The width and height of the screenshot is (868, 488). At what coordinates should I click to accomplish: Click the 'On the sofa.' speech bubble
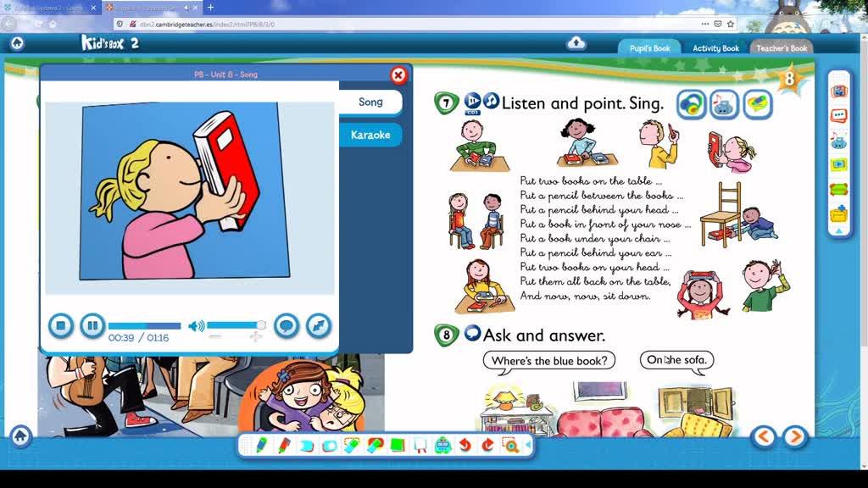coord(676,360)
